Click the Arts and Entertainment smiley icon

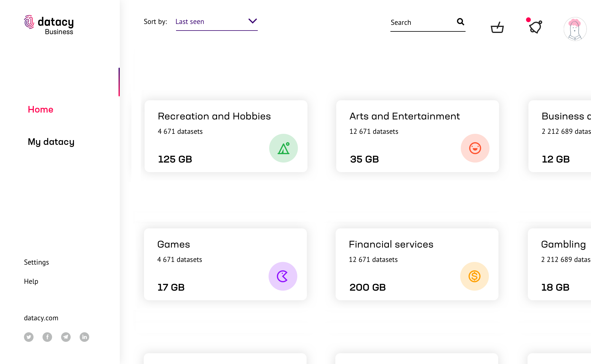[x=475, y=148]
